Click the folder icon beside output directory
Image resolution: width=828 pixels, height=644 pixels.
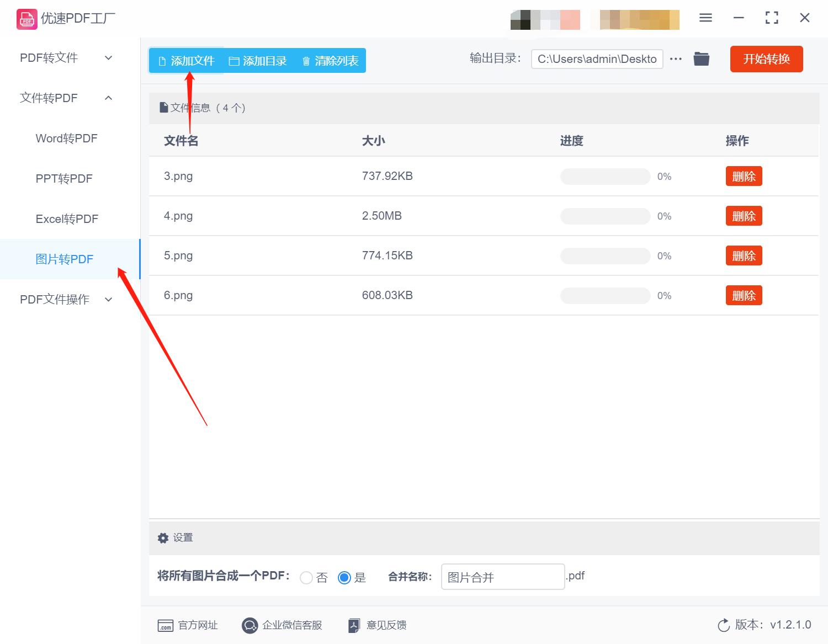click(x=701, y=58)
